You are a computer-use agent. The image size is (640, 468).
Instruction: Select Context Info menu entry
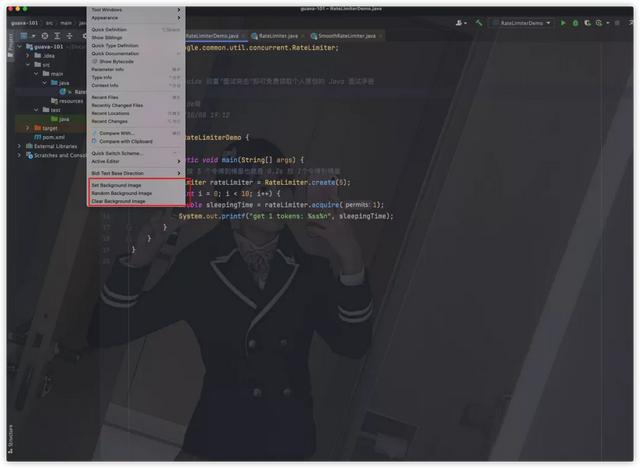click(x=136, y=86)
